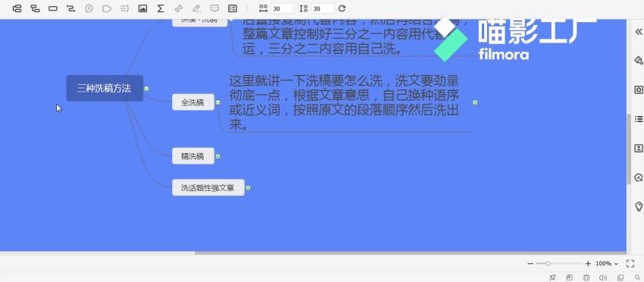Screen dimensions: 644x282
Task: Insert a summary bracket
Action: tap(124, 8)
